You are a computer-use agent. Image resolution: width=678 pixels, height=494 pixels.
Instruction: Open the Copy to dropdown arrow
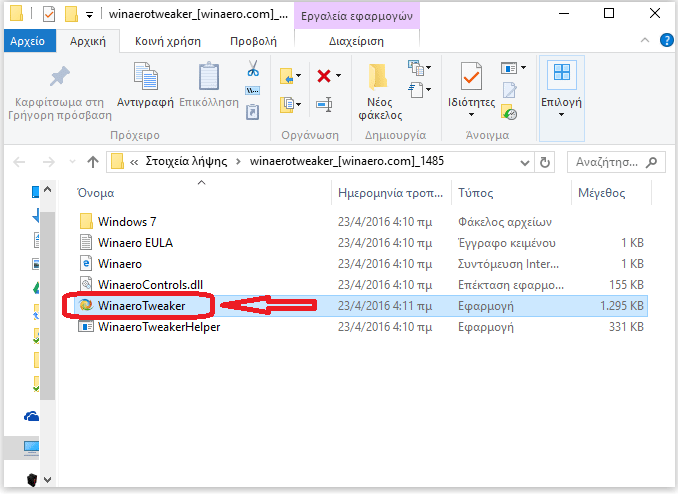point(298,104)
